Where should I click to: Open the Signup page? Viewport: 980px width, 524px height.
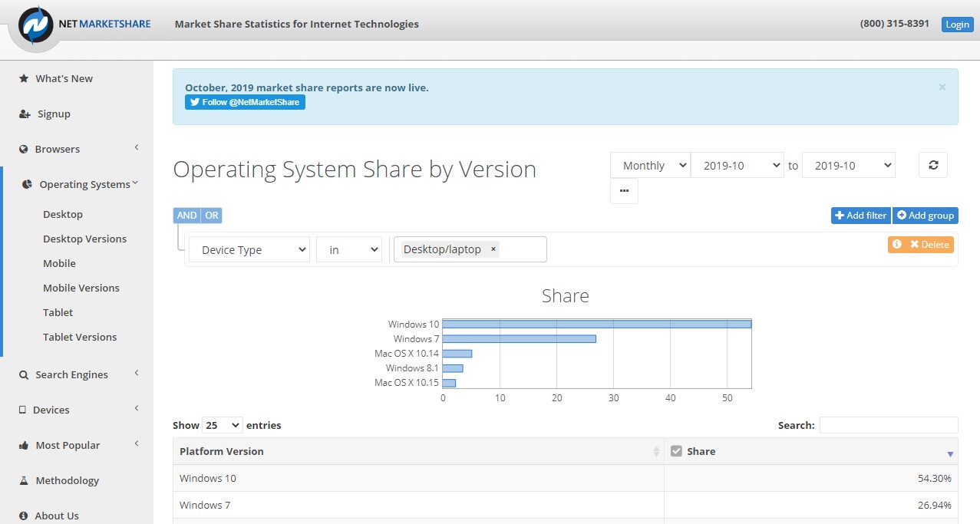[54, 114]
